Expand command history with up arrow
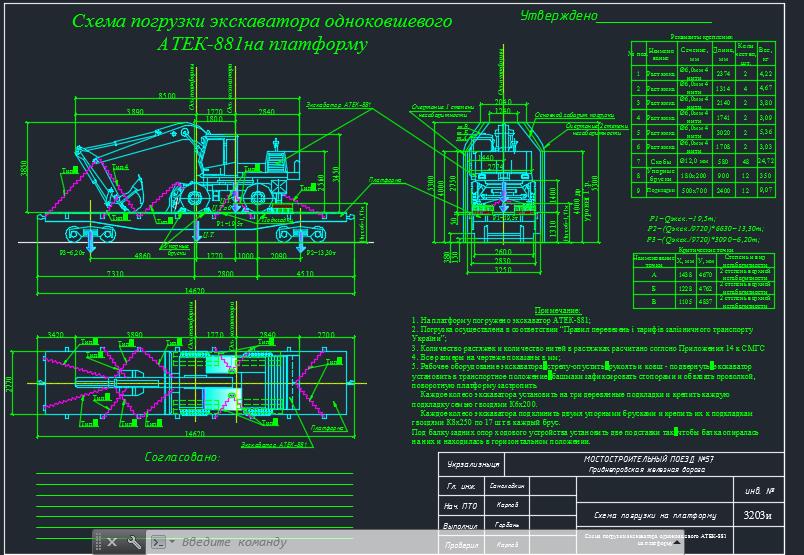Screen dimensions: 804x555 [677, 542]
